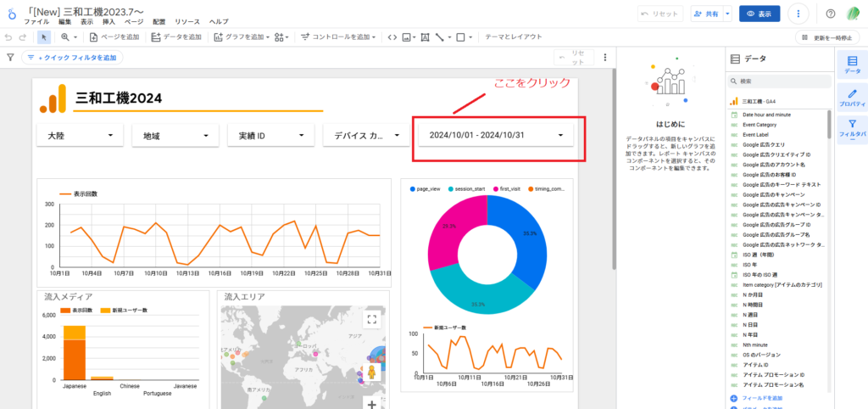Click the embed URL code icon
868x409 pixels.
pos(391,37)
